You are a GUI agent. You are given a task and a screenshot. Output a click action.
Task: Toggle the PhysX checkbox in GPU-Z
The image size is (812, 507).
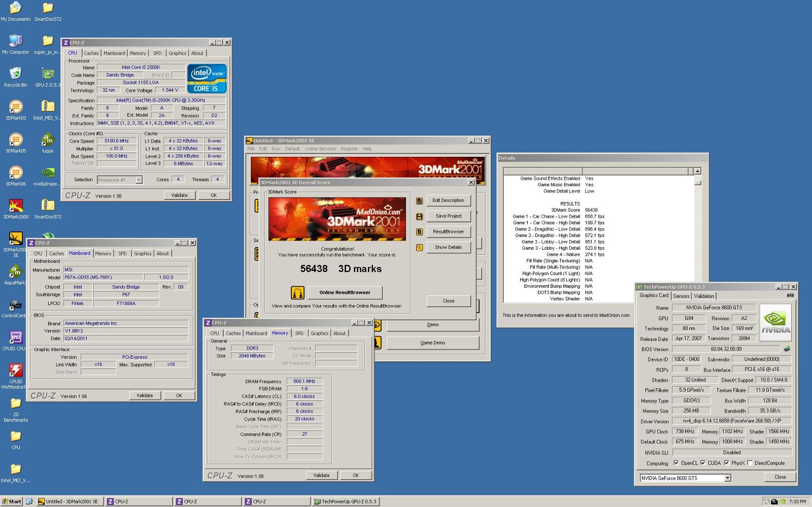pos(727,463)
